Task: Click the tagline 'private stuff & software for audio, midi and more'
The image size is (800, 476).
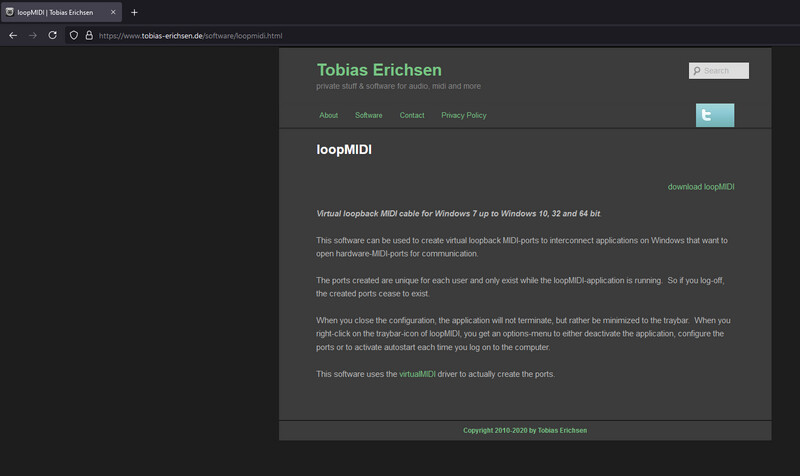Action: pos(398,86)
